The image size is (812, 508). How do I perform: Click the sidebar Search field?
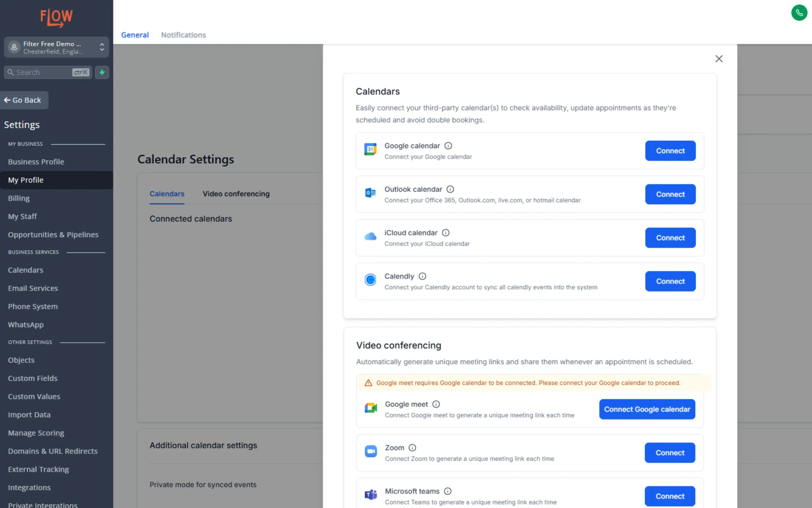point(48,72)
